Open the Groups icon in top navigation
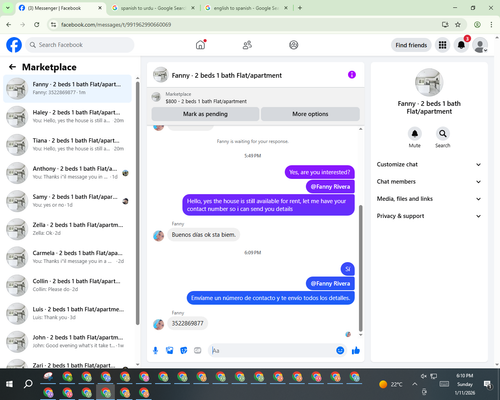500x400 pixels. tap(294, 45)
